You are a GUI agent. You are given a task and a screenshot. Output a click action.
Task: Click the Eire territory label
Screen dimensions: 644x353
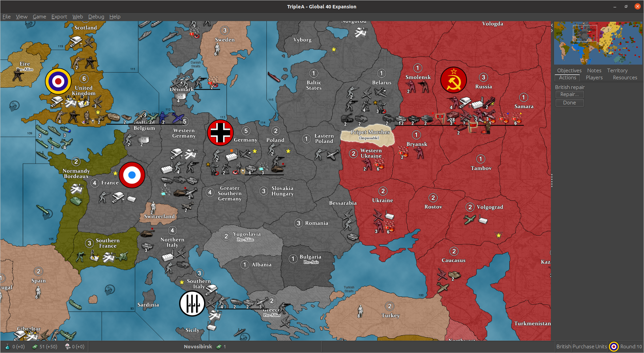[x=25, y=64]
